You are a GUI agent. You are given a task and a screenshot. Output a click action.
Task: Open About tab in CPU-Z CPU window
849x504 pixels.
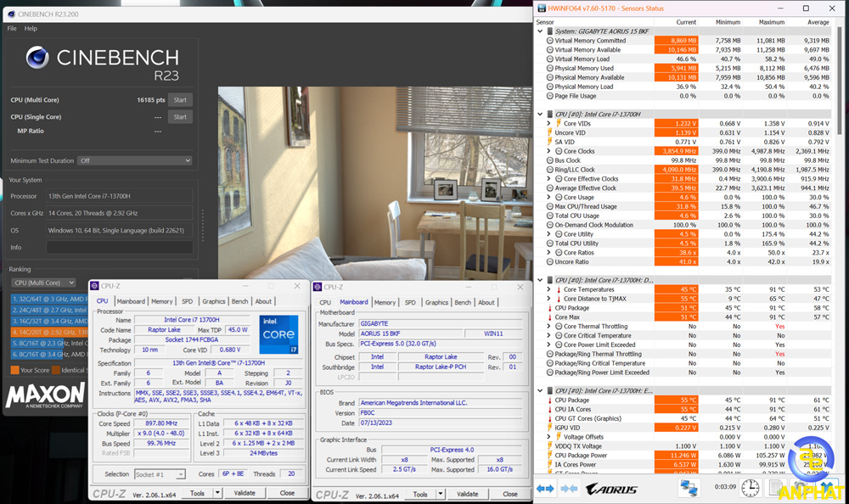263,301
